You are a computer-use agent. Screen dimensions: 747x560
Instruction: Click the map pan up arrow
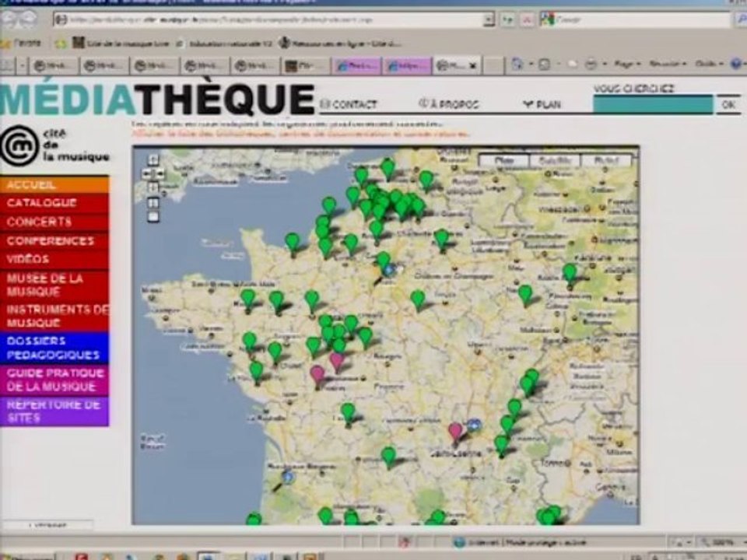(153, 159)
